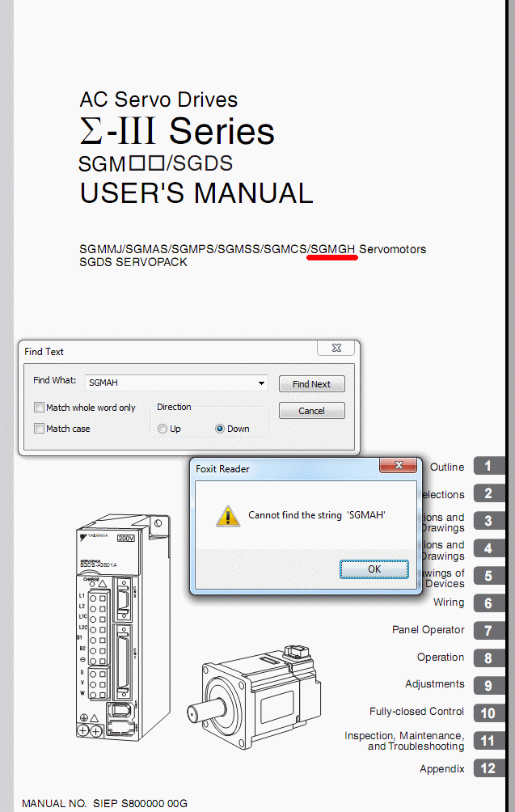Jump to chapter 5 tab
The image size is (515, 812).
click(488, 576)
